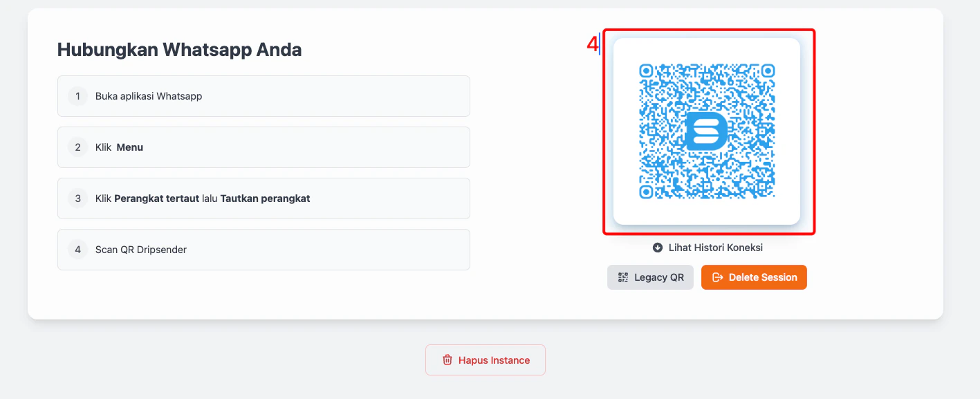Select the 'Perangkat tertaut' instruction row
The width and height of the screenshot is (980, 399).
pos(264,198)
